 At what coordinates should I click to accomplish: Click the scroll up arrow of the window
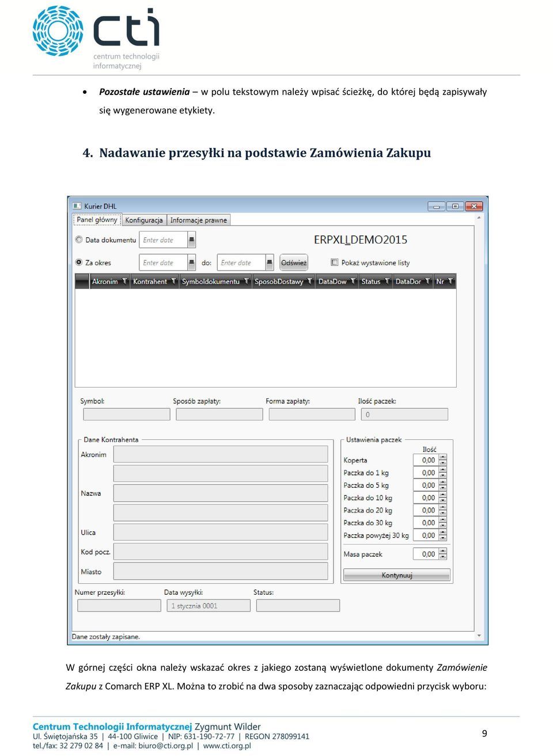pos(479,218)
